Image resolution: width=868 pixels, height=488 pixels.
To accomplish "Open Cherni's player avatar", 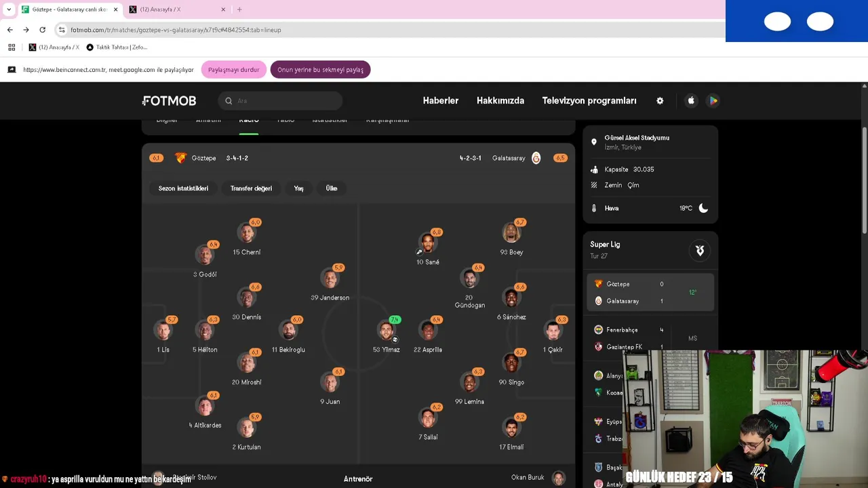I will pyautogui.click(x=246, y=232).
